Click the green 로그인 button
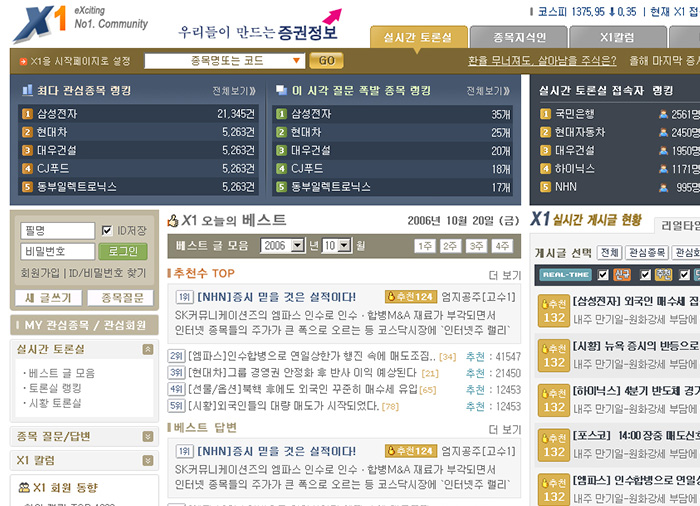This screenshot has width=700, height=506. pos(123,251)
